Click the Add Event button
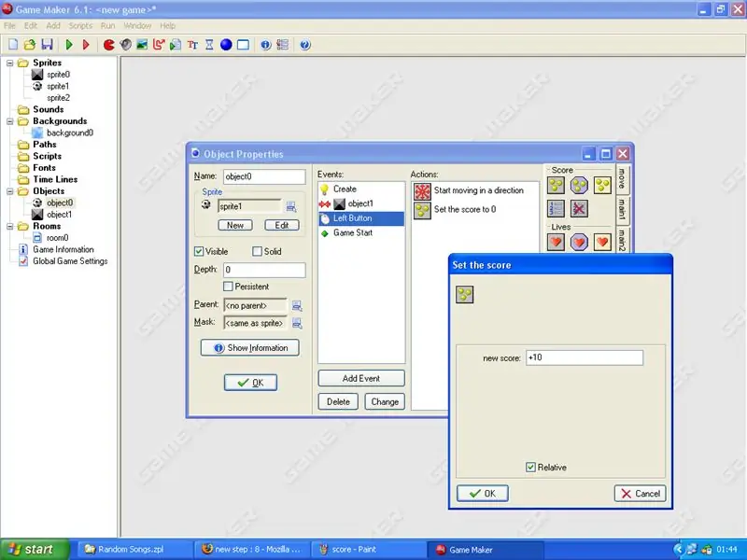The image size is (747, 560). pyautogui.click(x=361, y=378)
